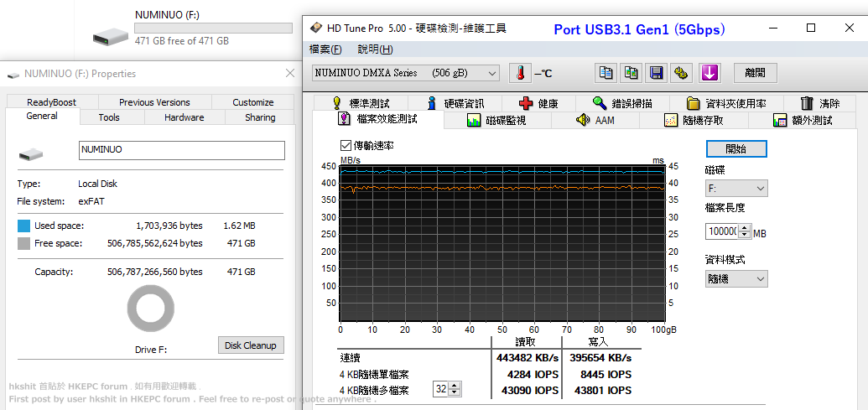
Task: Open the 檔案(F) menu
Action: [325, 49]
